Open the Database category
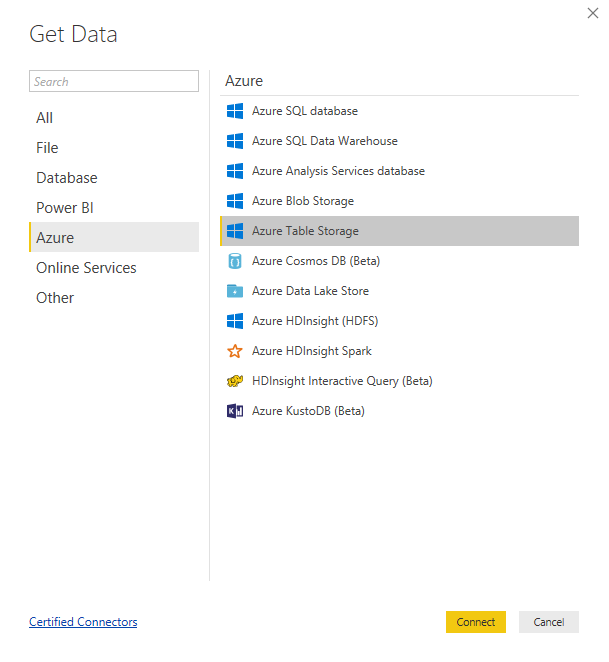609x662 pixels. [x=67, y=178]
